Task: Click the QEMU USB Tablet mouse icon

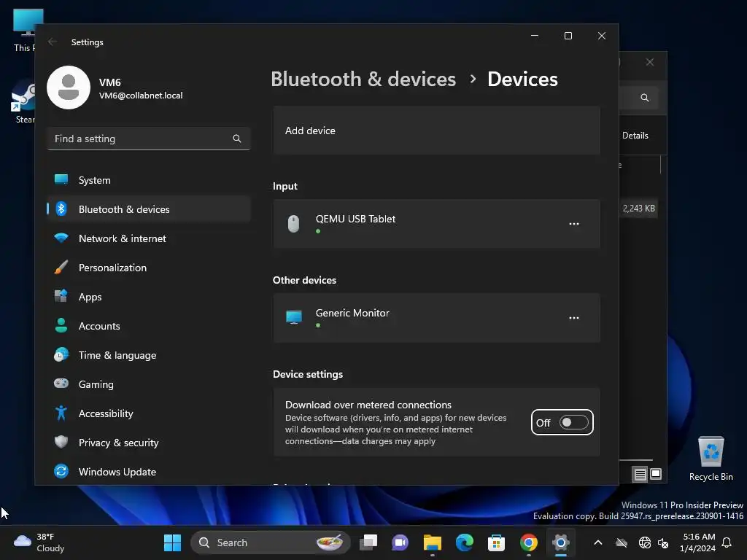Action: pyautogui.click(x=293, y=224)
